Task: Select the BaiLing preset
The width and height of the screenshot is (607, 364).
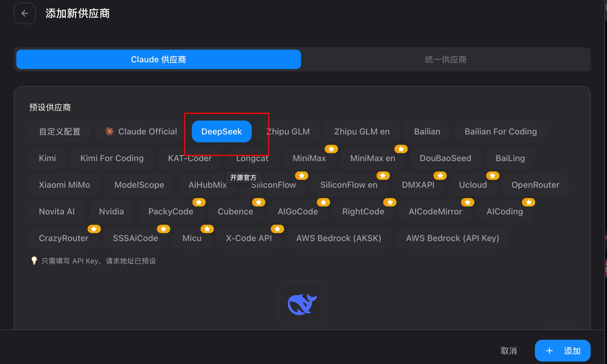Action: click(x=510, y=158)
